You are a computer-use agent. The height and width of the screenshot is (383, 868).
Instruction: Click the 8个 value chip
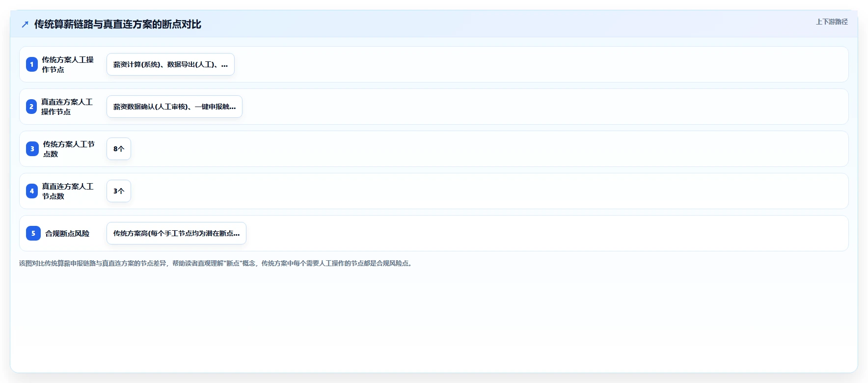pyautogui.click(x=119, y=149)
